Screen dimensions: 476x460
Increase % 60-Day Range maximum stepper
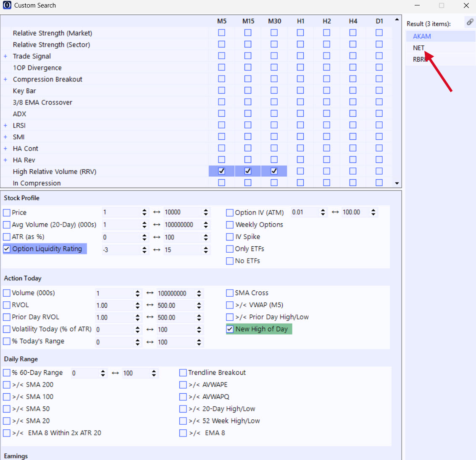click(x=154, y=371)
